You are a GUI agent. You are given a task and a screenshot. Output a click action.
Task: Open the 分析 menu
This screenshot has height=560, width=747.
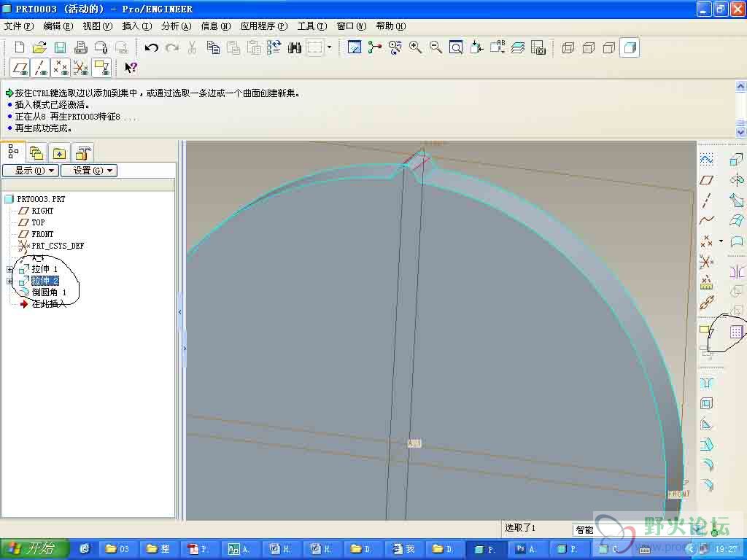click(177, 26)
